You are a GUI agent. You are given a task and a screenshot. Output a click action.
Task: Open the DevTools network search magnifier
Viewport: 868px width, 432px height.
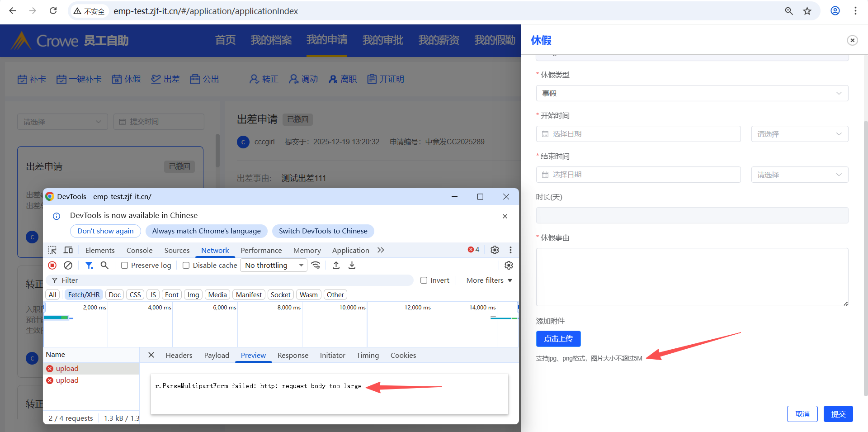pyautogui.click(x=104, y=266)
